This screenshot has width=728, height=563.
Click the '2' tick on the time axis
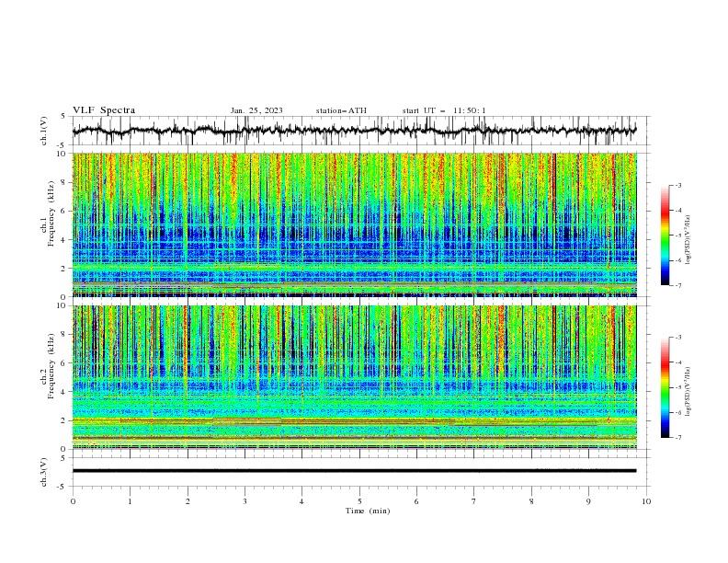tap(188, 501)
